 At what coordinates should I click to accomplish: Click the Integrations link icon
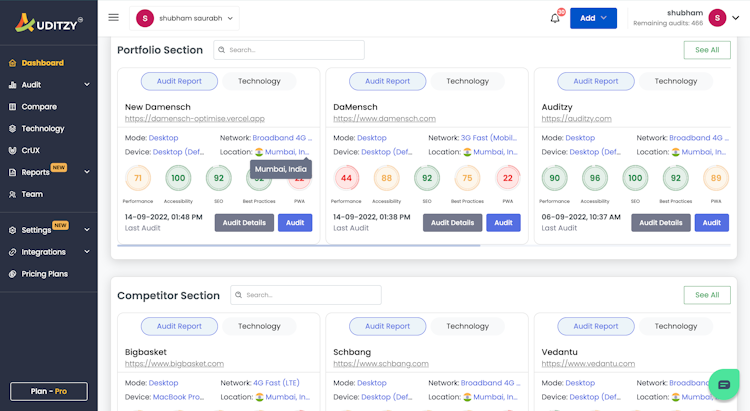[x=12, y=252]
